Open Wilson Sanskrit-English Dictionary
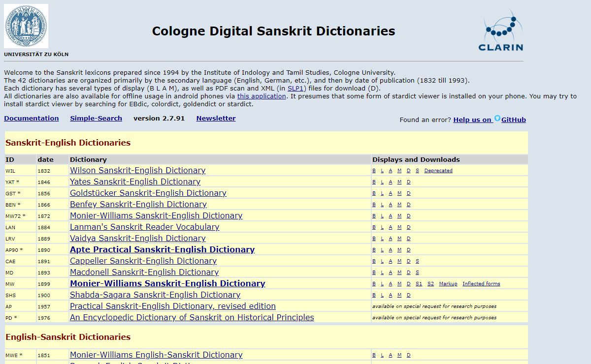This screenshot has width=591, height=364. tap(137, 171)
